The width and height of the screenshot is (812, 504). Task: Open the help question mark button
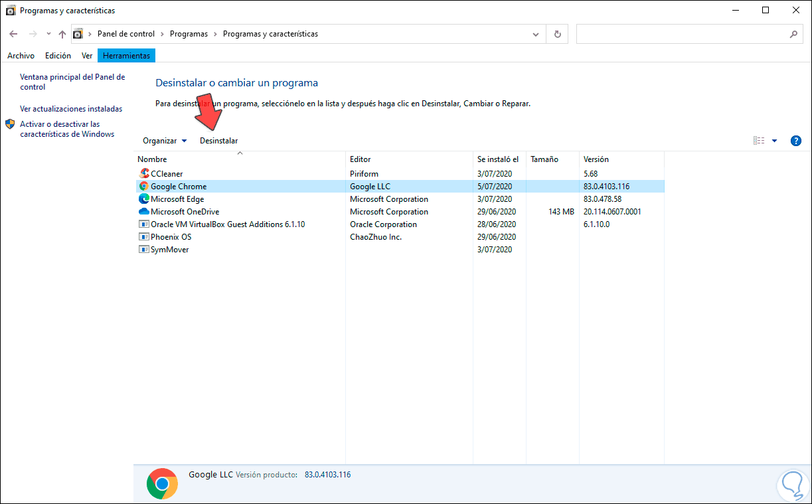pos(796,141)
